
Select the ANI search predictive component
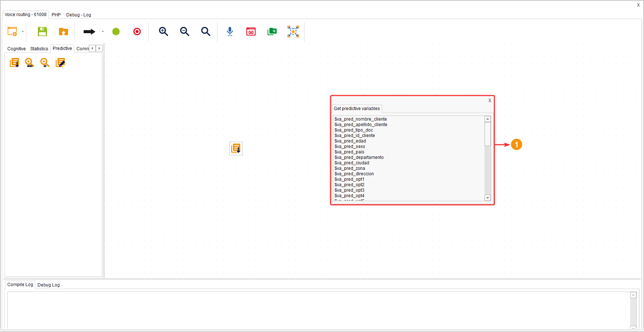tap(29, 63)
